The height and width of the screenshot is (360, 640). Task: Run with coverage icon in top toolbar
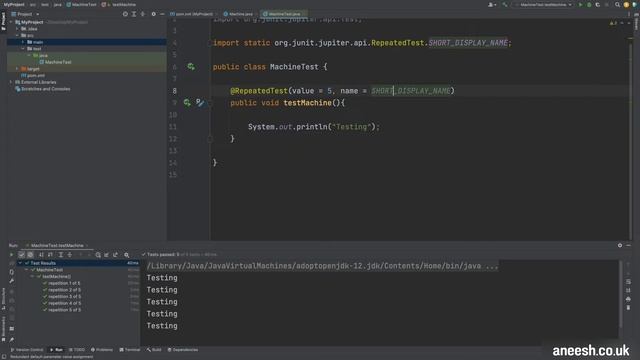tap(598, 5)
